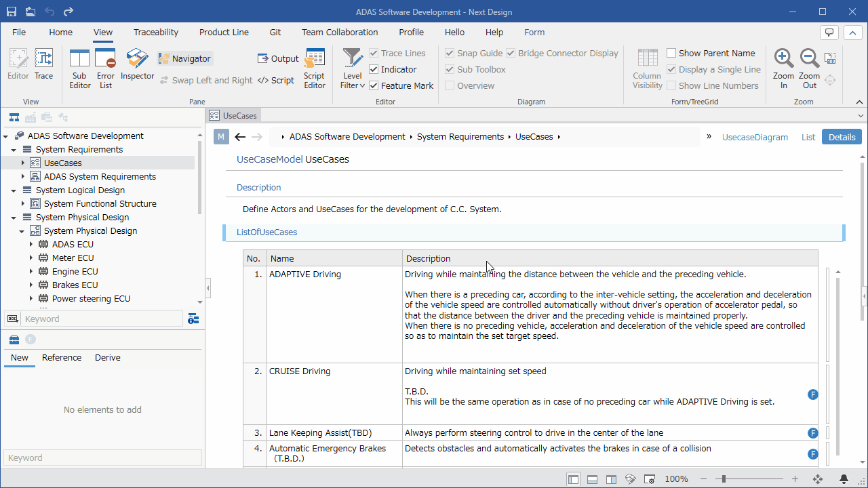Image resolution: width=868 pixels, height=488 pixels.
Task: Expand ADAS System Requirements node
Action: coord(22,176)
